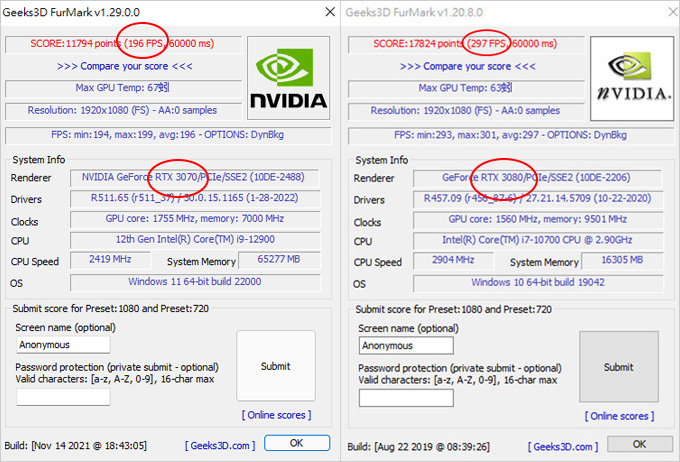
Task: Click resolution line in v1.29.0.0 window
Action: pos(123,111)
